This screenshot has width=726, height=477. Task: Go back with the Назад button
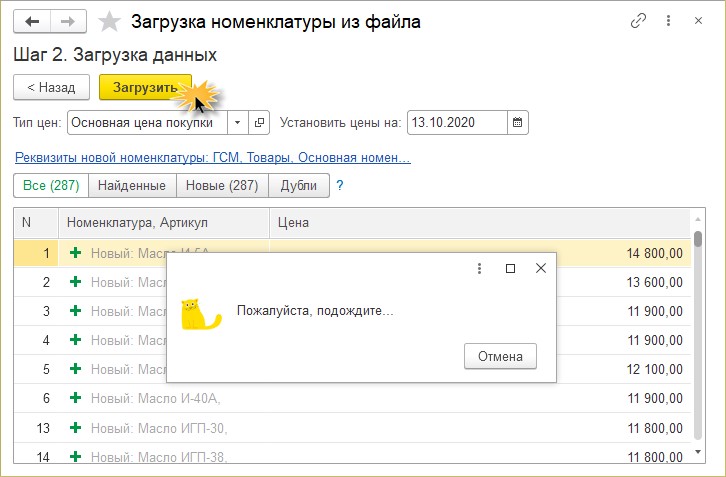[x=51, y=87]
